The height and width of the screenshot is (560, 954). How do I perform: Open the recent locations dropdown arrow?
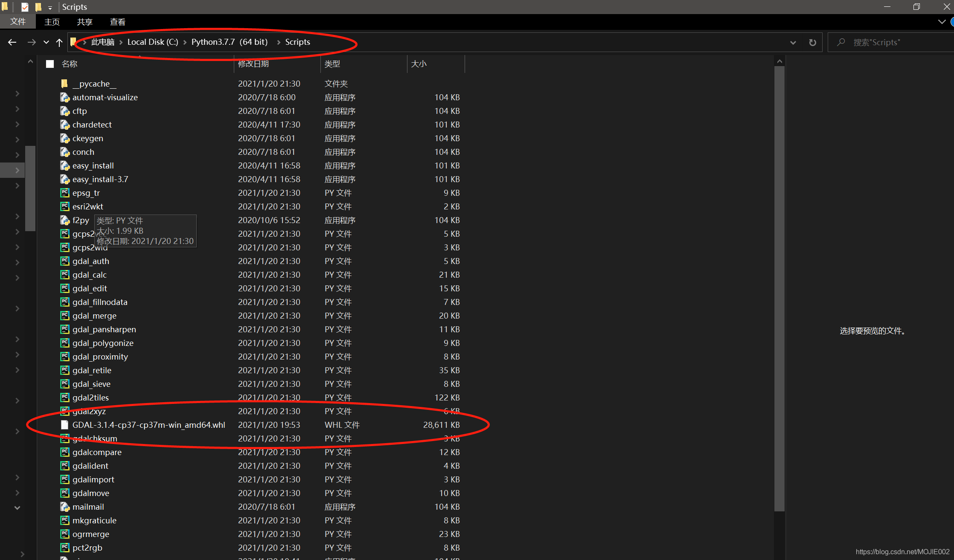click(46, 42)
